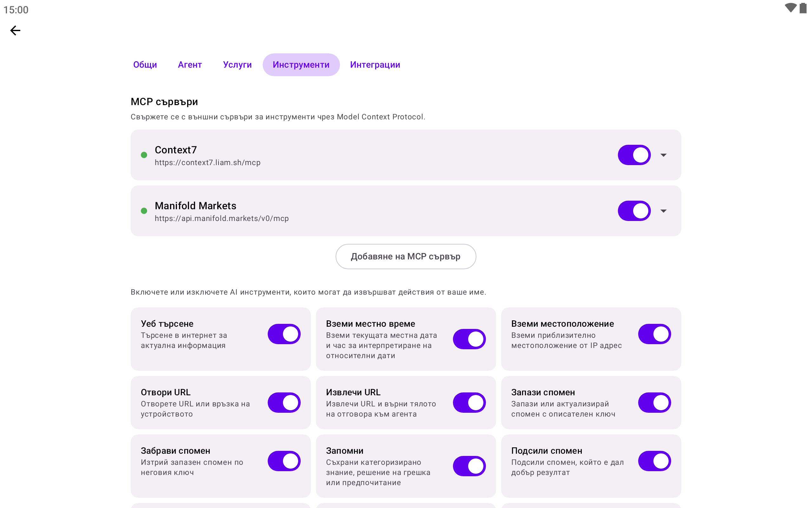Disable the Context7 server toggle
The width and height of the screenshot is (812, 508).
pos(634,155)
